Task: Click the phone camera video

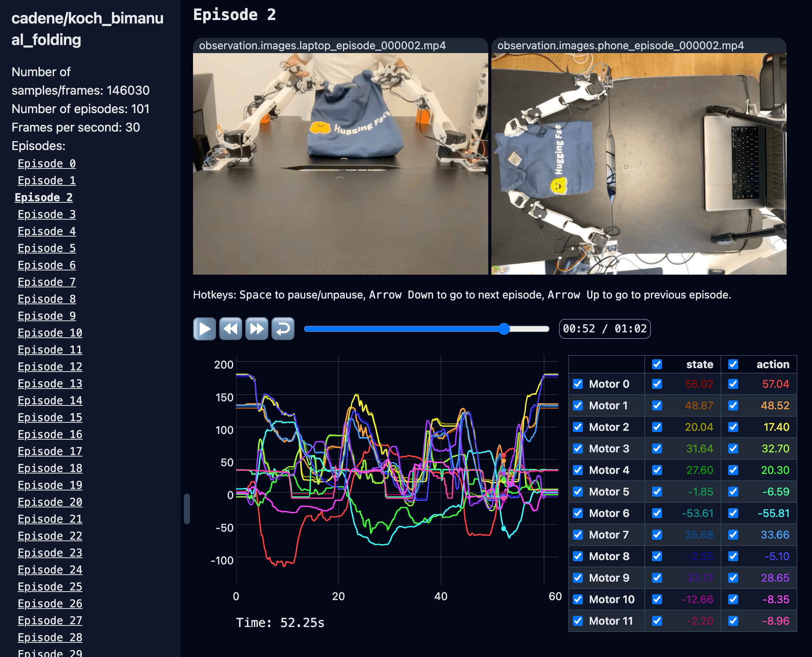Action: [639, 163]
